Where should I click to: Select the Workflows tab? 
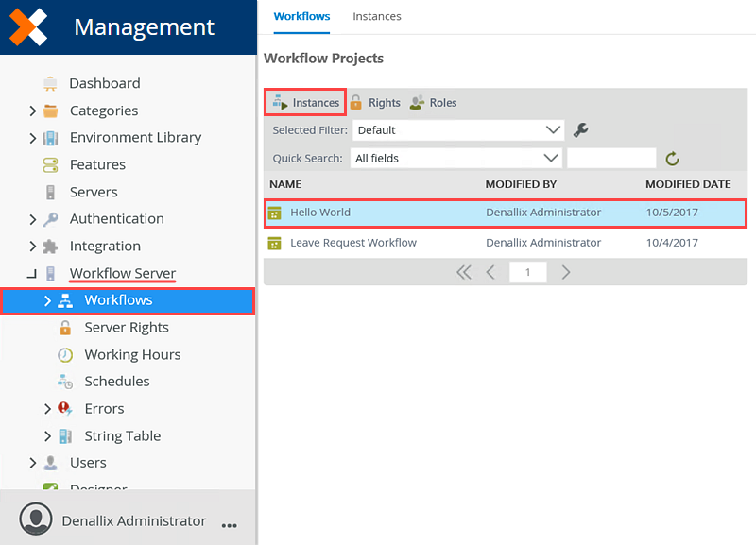[301, 16]
